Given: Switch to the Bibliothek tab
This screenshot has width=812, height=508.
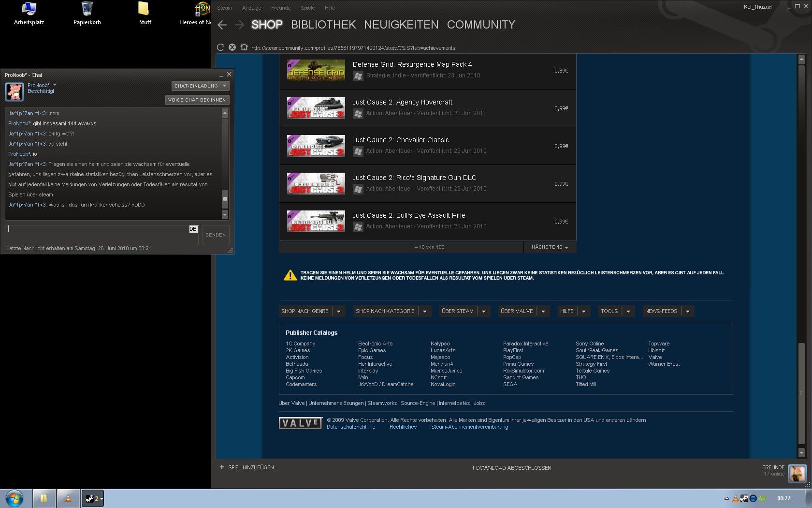Looking at the screenshot, I should coord(323,25).
